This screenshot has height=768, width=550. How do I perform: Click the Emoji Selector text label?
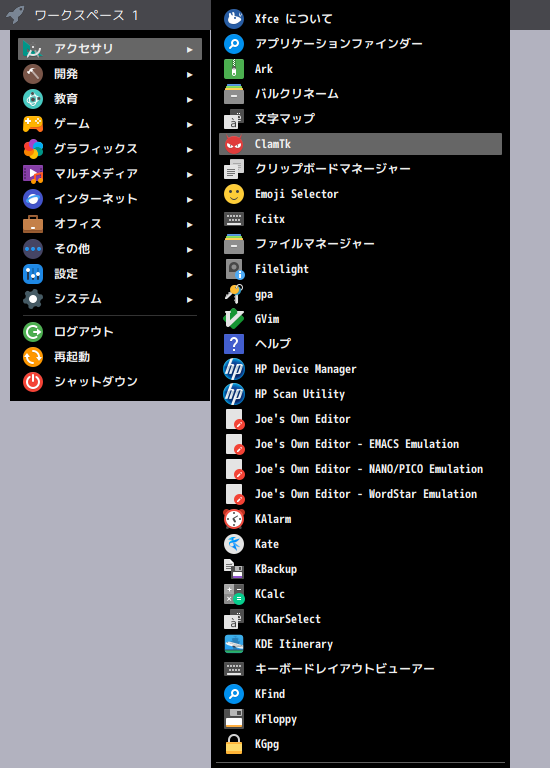[297, 194]
